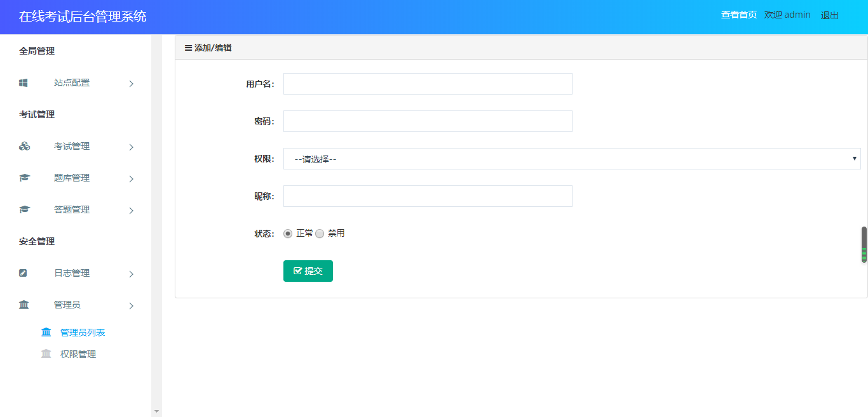Open the 答题管理 menu item
The image size is (868, 417).
tap(72, 209)
